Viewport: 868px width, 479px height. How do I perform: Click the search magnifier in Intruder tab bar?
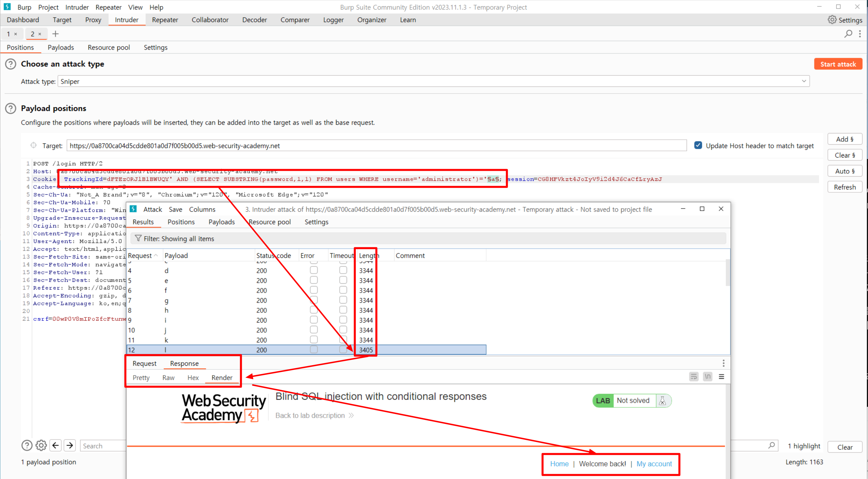click(848, 34)
